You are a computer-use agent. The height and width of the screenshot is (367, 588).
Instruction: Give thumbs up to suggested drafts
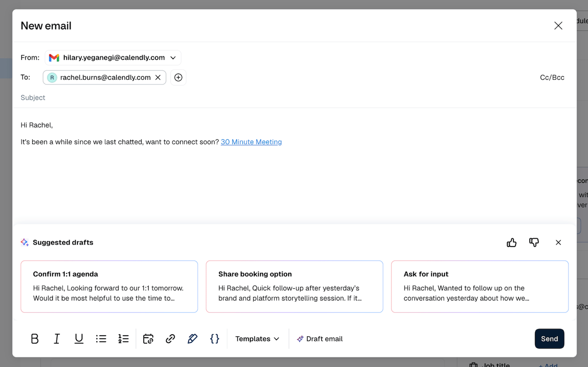[x=512, y=243]
